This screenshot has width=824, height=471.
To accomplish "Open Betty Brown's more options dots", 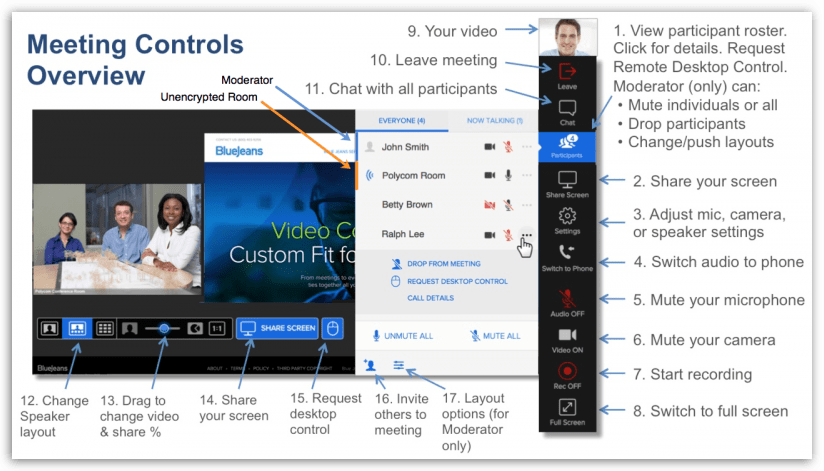I will pyautogui.click(x=527, y=204).
